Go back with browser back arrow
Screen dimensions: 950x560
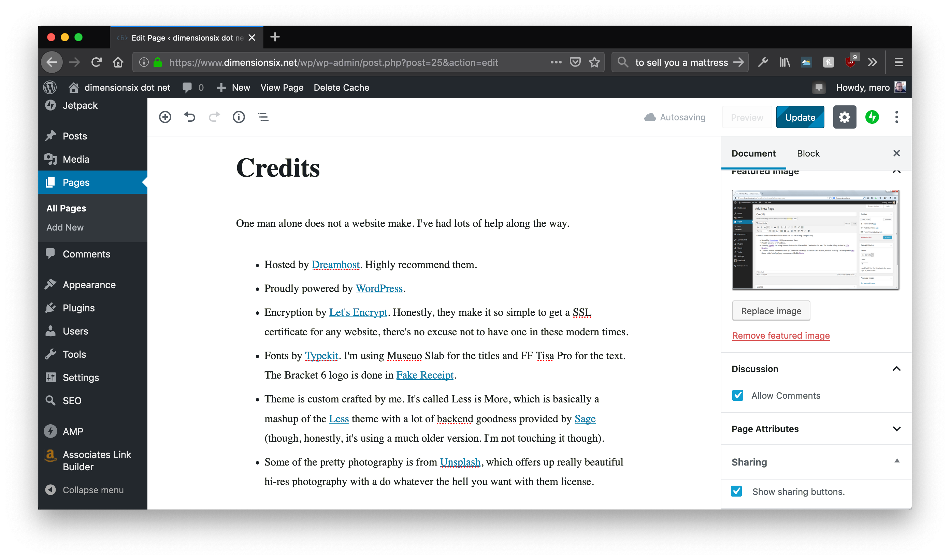tap(52, 62)
